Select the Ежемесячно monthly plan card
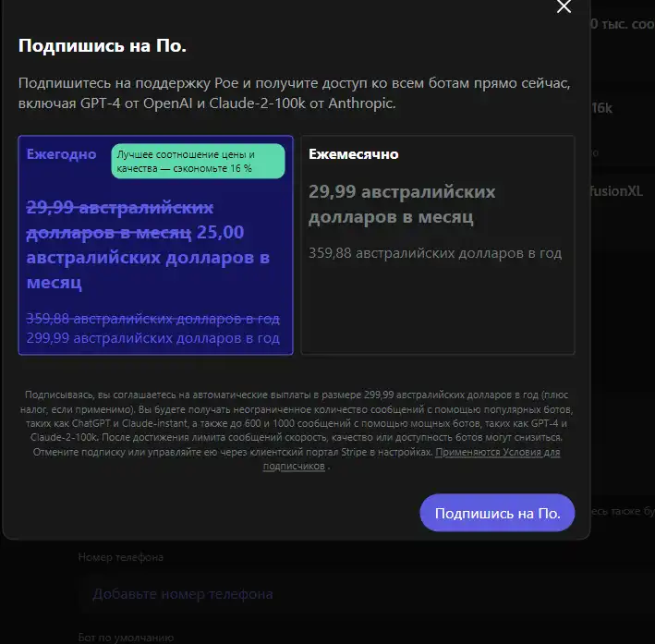Screen dimensions: 655x644 coord(438,245)
